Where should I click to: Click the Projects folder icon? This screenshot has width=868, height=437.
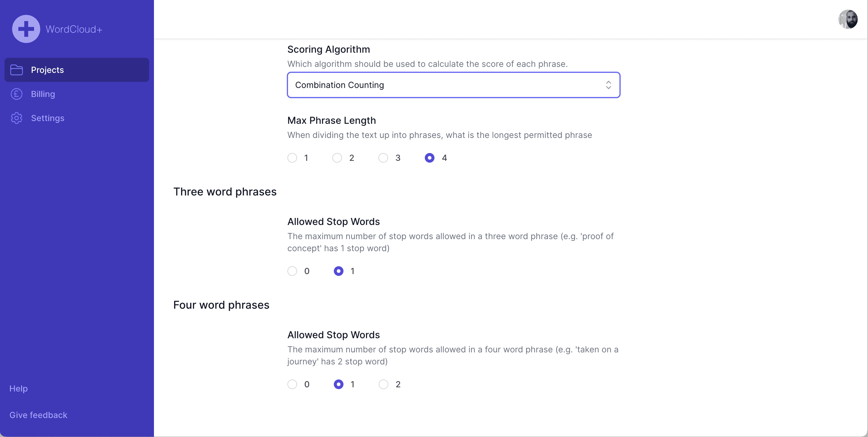tap(17, 70)
